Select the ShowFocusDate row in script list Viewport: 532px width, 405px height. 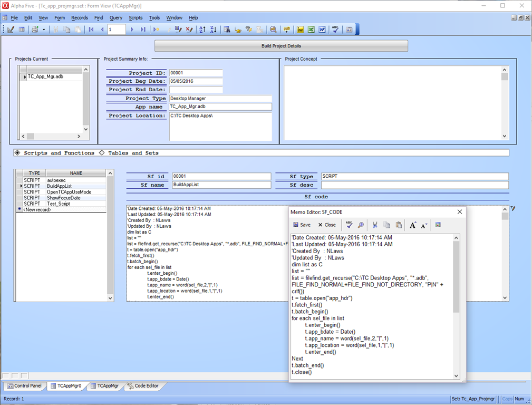(64, 198)
